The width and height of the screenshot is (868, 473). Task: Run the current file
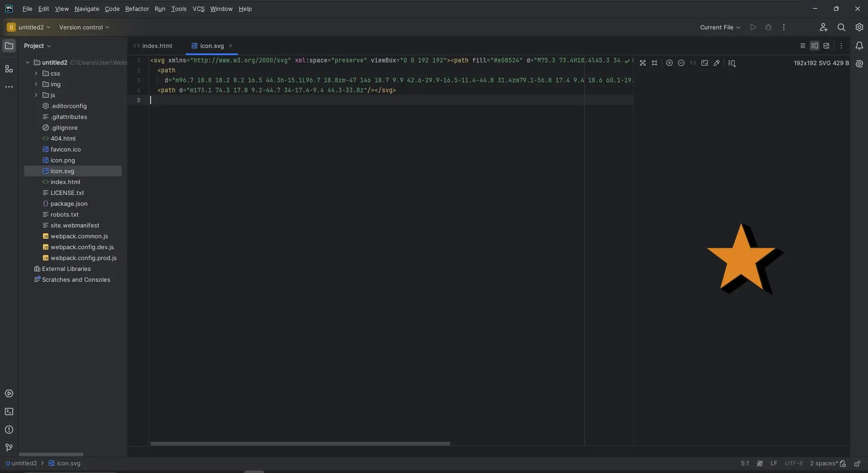click(x=753, y=27)
